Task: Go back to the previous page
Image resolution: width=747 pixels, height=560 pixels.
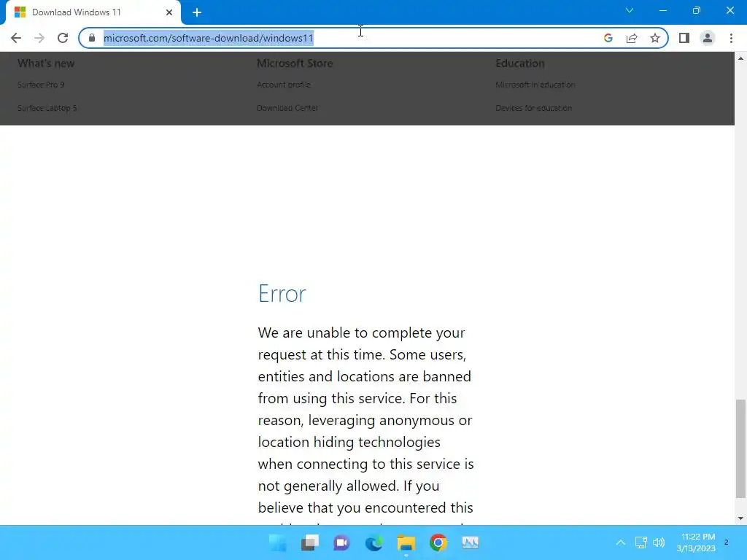Action: (x=16, y=38)
